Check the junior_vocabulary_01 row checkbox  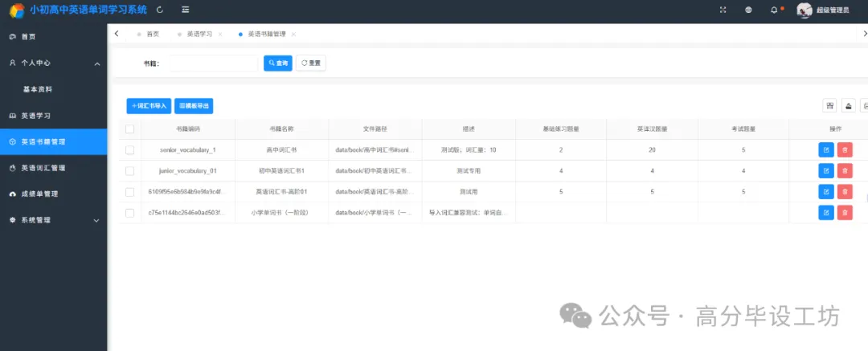click(x=129, y=171)
